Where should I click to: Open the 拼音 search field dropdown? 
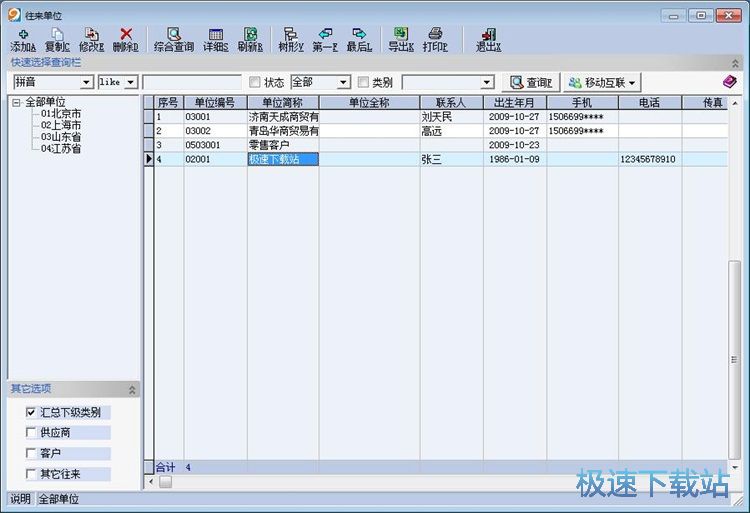[86, 83]
